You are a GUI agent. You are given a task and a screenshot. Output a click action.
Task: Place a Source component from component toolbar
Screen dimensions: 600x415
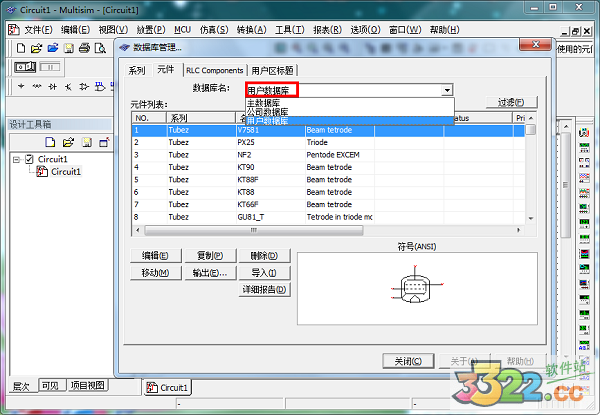(21, 87)
